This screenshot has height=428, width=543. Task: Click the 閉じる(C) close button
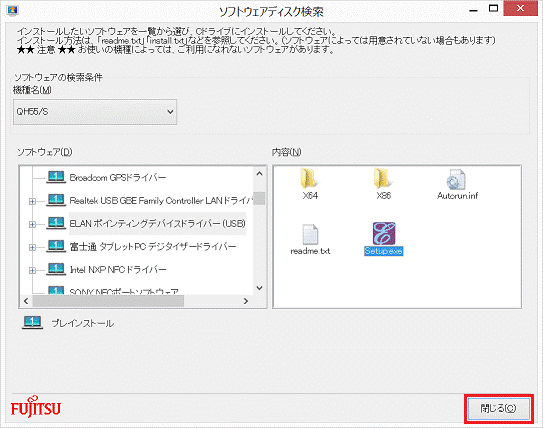pyautogui.click(x=498, y=409)
